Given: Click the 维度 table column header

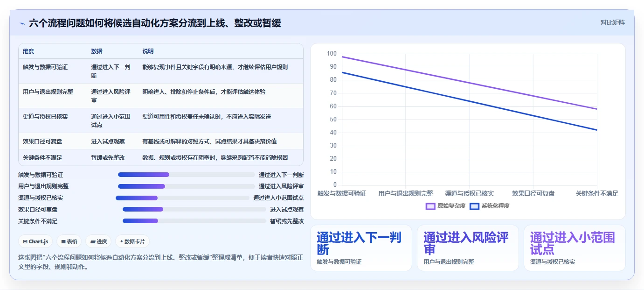Looking at the screenshot, I should (28, 51).
